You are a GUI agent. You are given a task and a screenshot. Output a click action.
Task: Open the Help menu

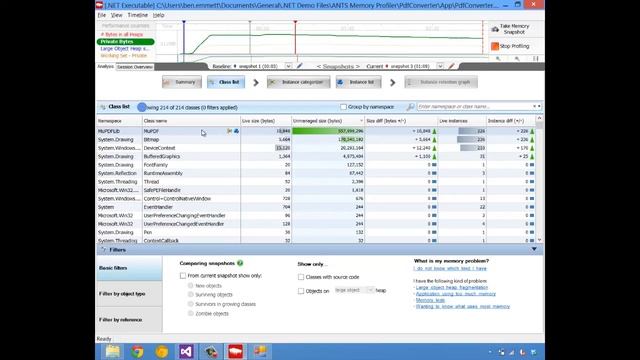(158, 15)
